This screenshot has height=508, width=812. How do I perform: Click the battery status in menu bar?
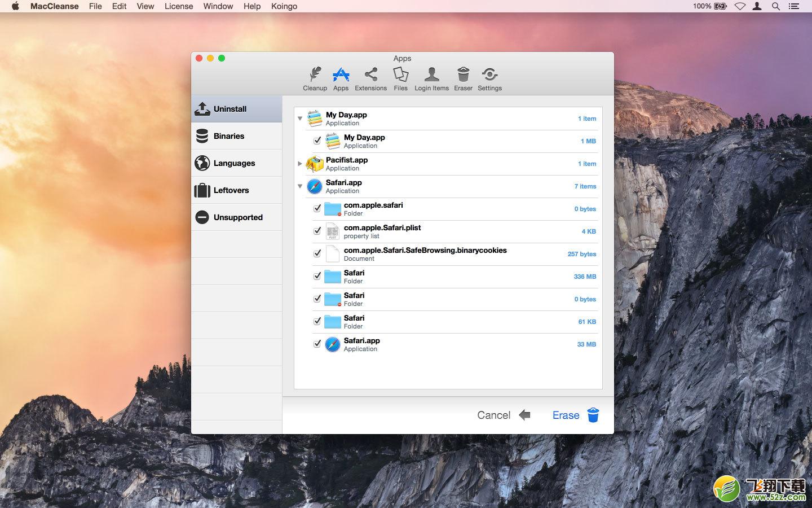pyautogui.click(x=710, y=6)
